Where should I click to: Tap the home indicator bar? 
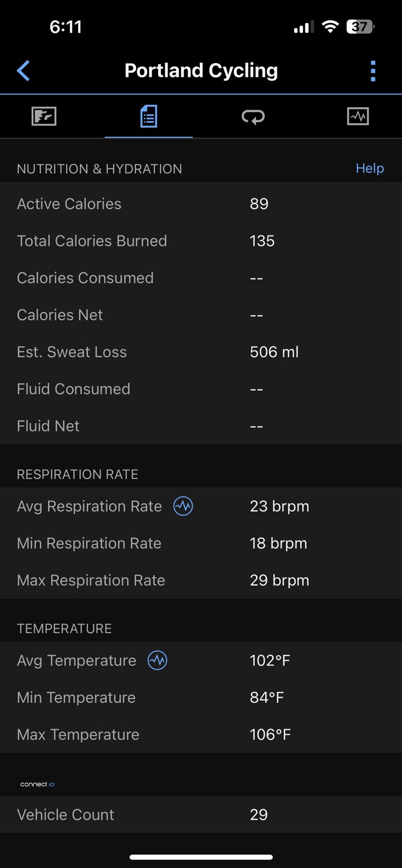click(201, 857)
